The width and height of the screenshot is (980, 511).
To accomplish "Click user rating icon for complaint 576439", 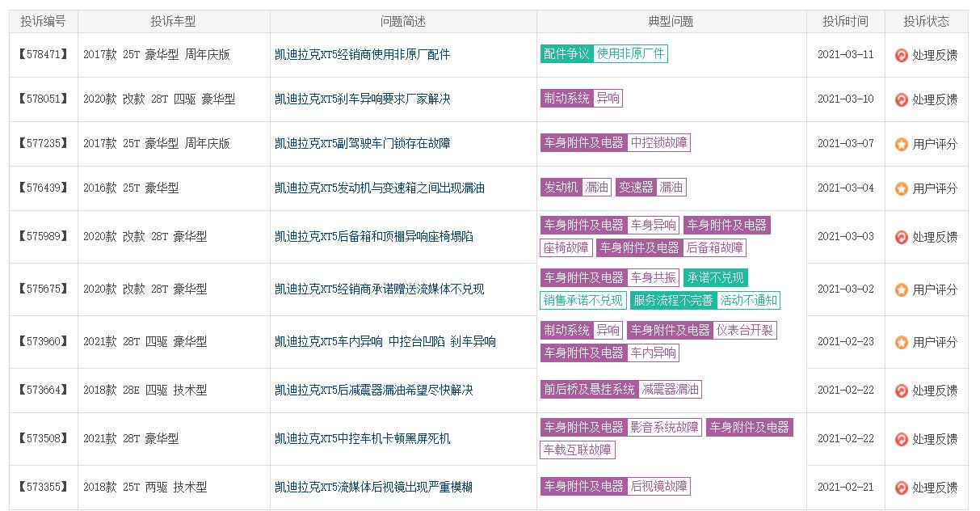I will point(902,188).
